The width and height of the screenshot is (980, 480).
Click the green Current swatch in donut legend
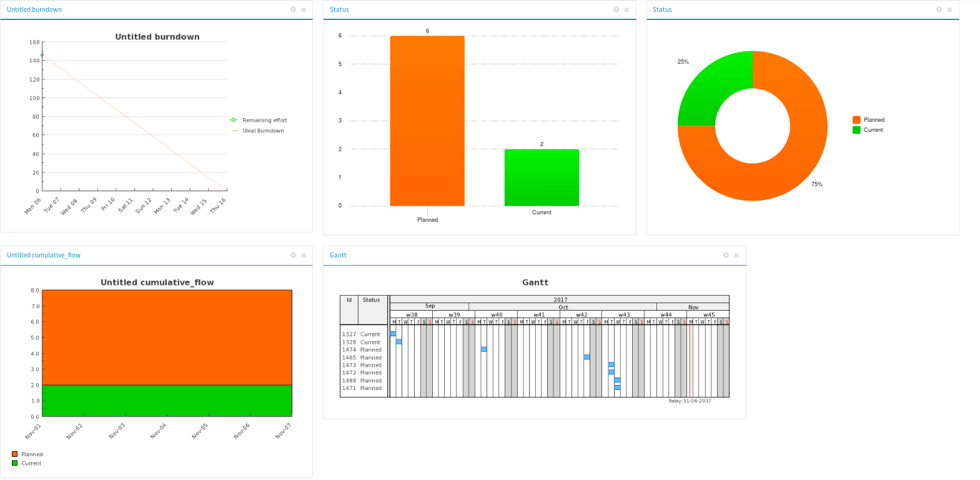pyautogui.click(x=856, y=130)
